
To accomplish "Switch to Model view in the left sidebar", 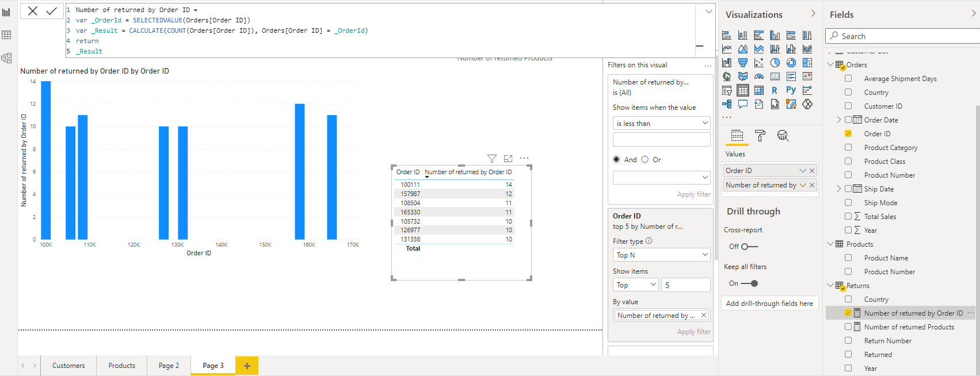I will pyautogui.click(x=6, y=58).
